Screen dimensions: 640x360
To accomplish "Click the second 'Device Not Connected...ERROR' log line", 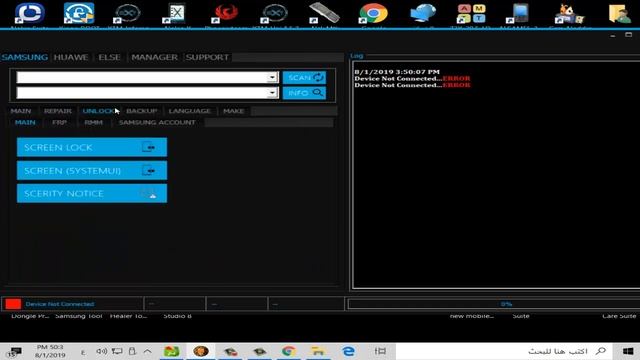I will (412, 85).
